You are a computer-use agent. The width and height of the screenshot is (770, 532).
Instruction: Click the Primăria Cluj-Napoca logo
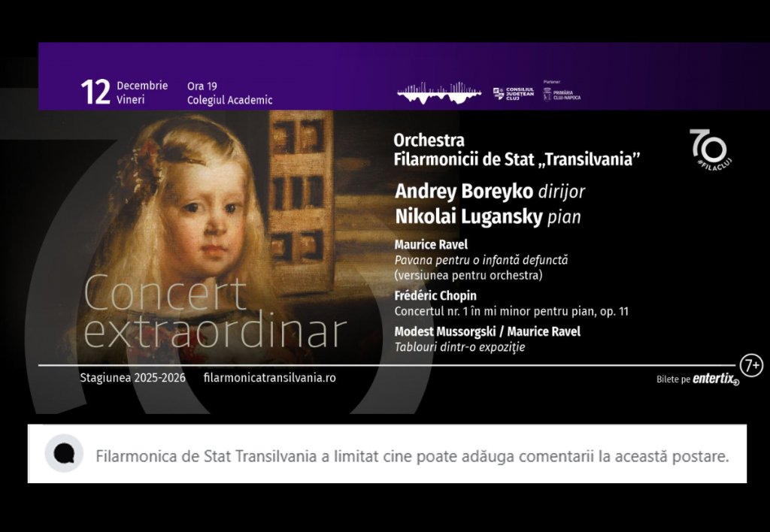pos(562,93)
